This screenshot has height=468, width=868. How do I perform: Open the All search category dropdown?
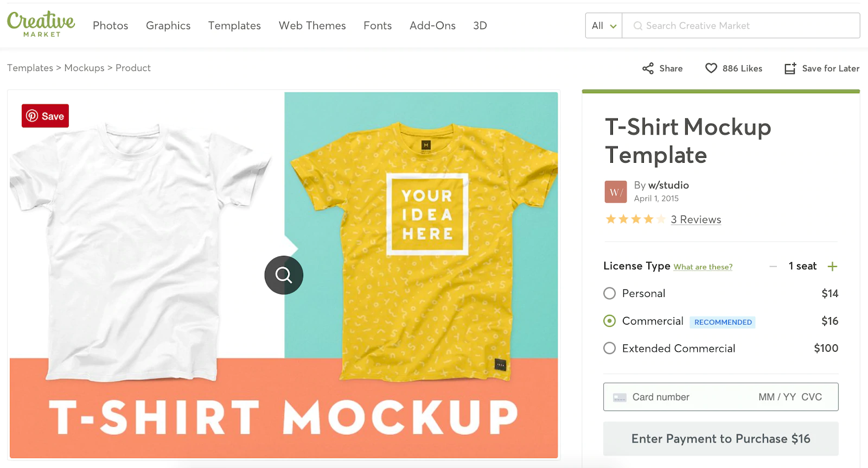pos(604,26)
